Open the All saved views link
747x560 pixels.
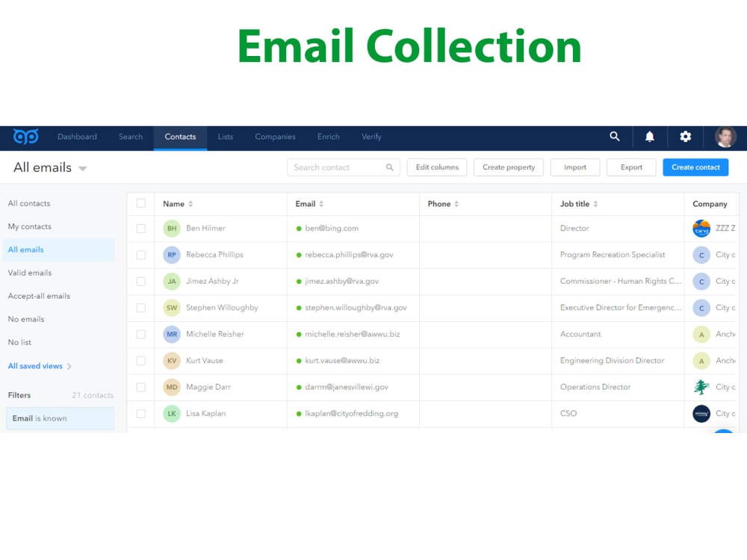(35, 366)
